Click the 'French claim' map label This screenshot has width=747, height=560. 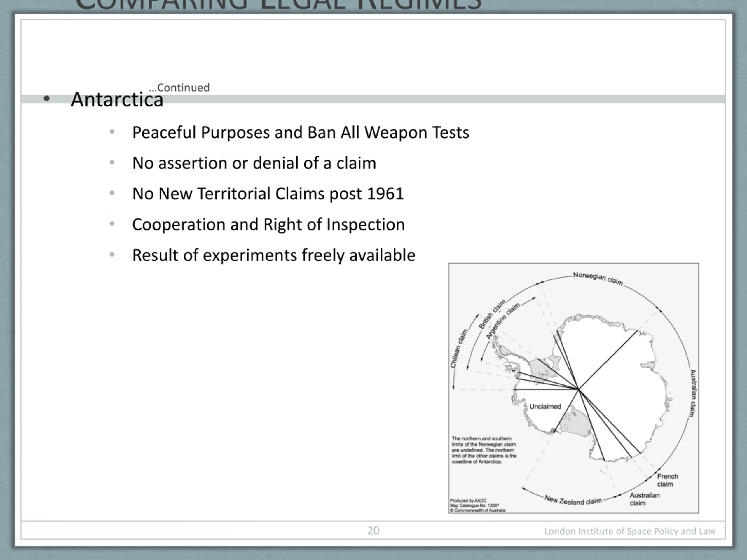(x=667, y=480)
